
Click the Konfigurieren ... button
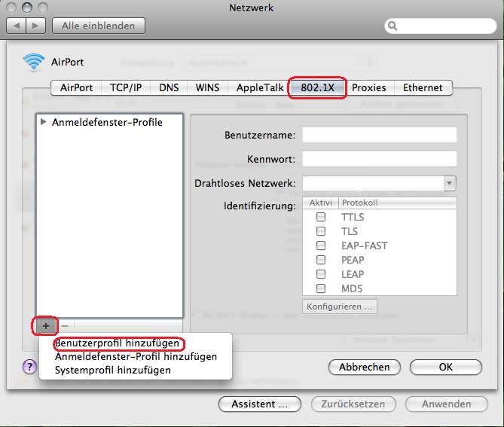click(340, 307)
